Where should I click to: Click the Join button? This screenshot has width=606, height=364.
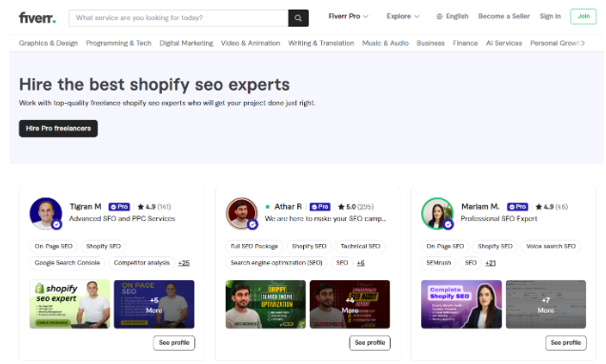(583, 16)
